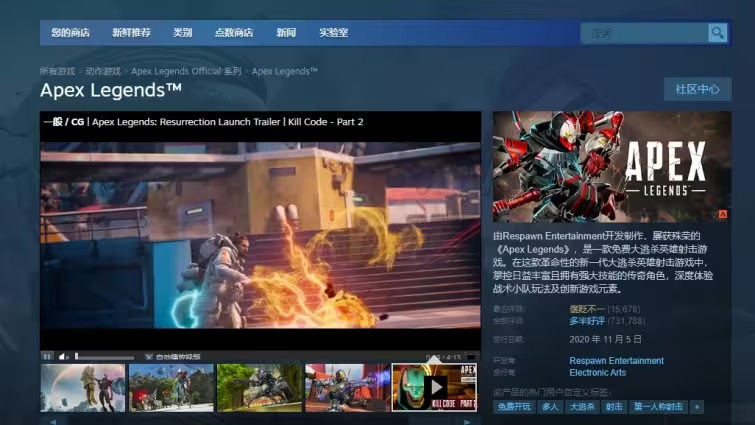755x425 pixels.
Task: Open 类别 menu
Action: pyautogui.click(x=182, y=33)
